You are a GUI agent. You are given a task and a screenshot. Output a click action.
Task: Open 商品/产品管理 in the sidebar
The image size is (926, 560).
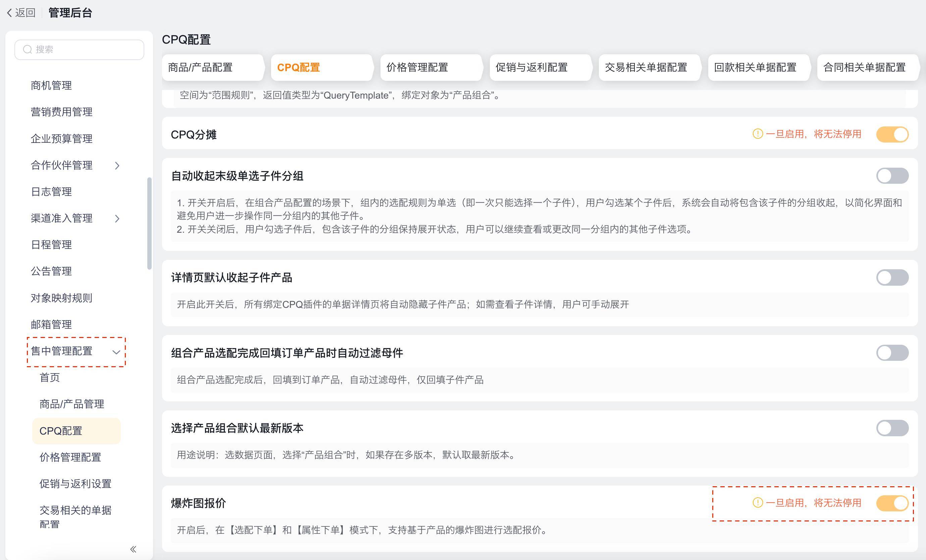[72, 404]
